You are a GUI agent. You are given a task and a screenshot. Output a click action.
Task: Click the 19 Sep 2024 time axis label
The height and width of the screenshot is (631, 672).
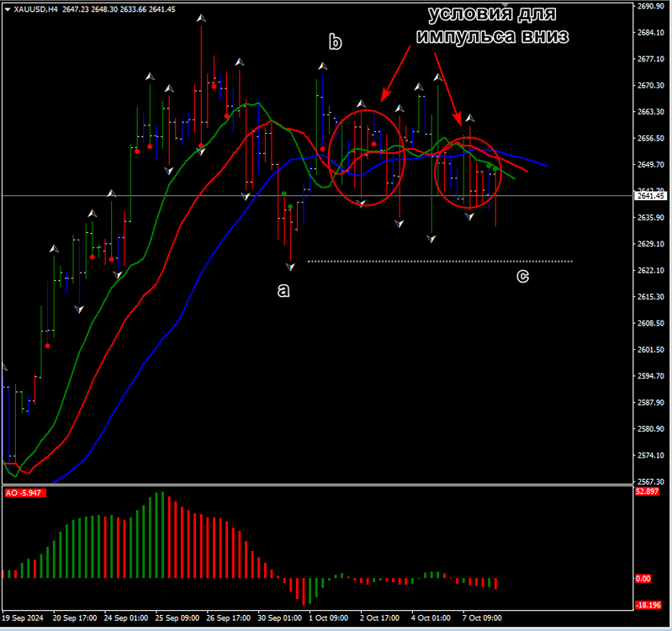[23, 618]
